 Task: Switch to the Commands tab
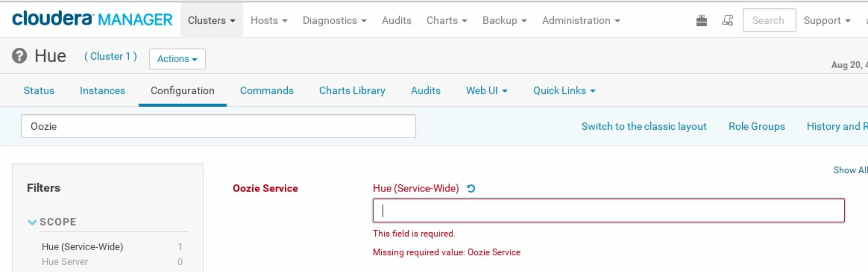pyautogui.click(x=267, y=91)
